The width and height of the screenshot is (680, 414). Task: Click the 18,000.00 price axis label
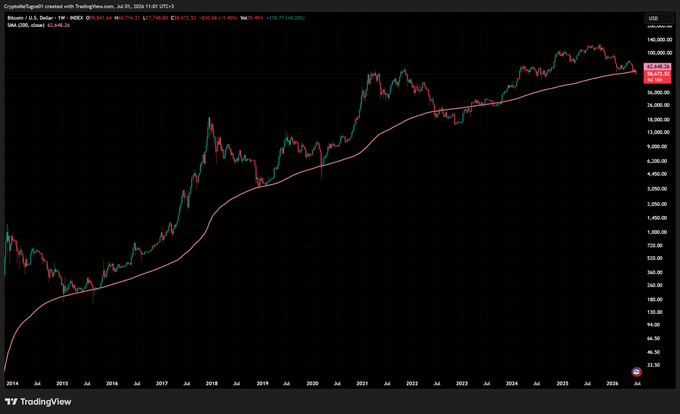click(659, 120)
